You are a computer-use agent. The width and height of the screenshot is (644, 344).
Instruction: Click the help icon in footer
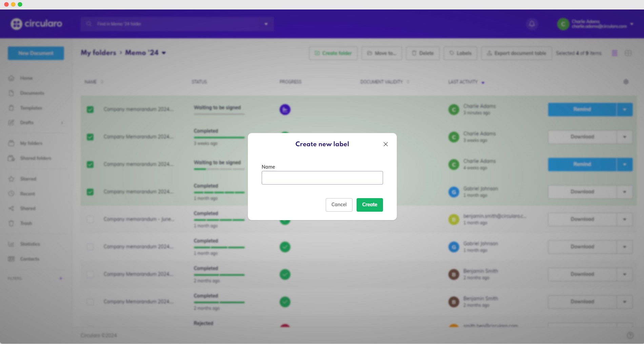tap(630, 335)
